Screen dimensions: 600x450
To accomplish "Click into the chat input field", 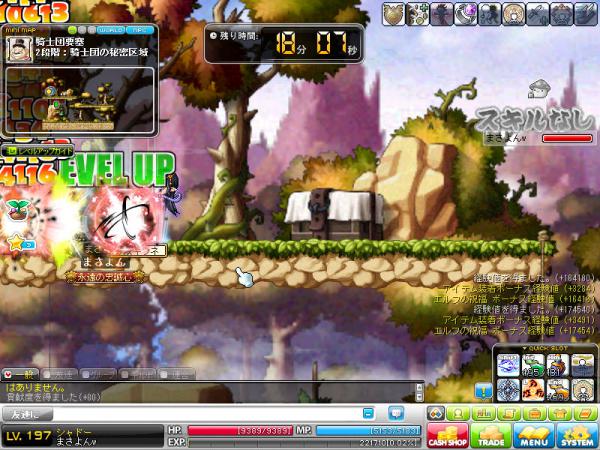I will 207,414.
